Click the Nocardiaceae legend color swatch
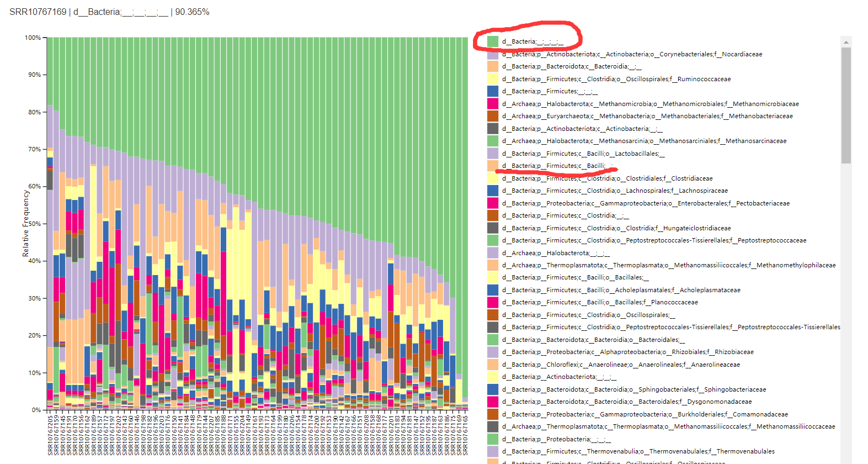The width and height of the screenshot is (868, 464). (493, 54)
